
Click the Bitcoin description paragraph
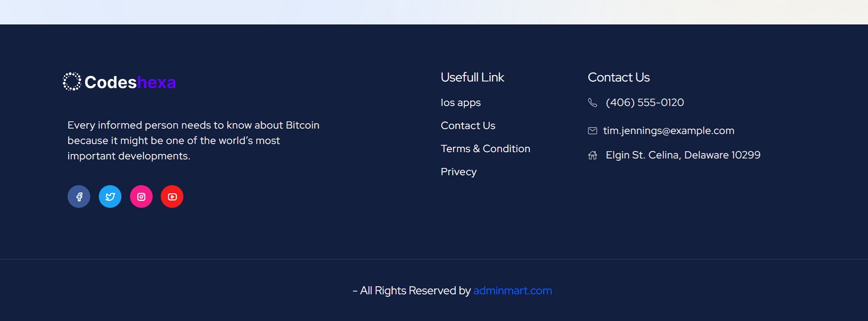point(193,140)
